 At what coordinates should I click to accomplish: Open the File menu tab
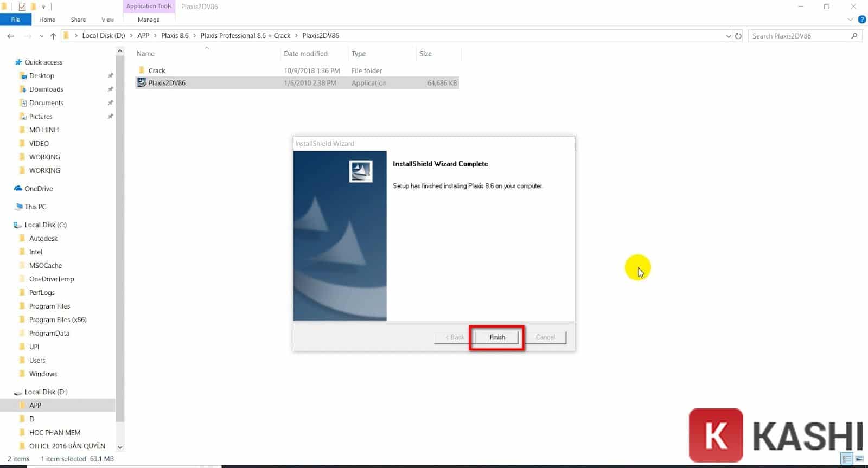pyautogui.click(x=15, y=20)
